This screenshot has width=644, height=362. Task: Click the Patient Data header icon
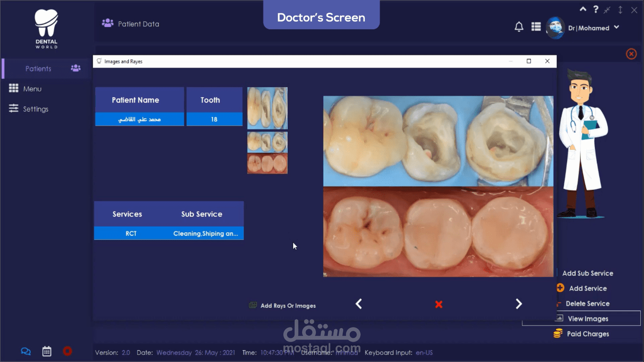coord(108,23)
